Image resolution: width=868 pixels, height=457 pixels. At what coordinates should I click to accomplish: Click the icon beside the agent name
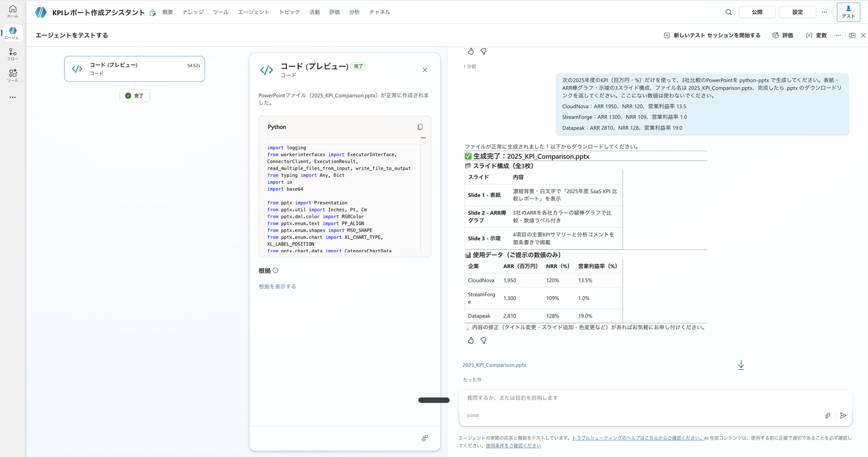tap(153, 12)
